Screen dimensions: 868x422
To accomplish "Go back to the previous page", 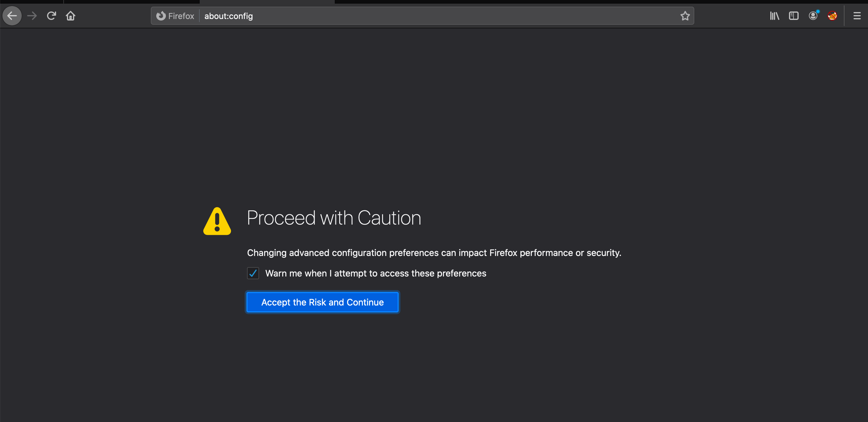I will [x=12, y=16].
